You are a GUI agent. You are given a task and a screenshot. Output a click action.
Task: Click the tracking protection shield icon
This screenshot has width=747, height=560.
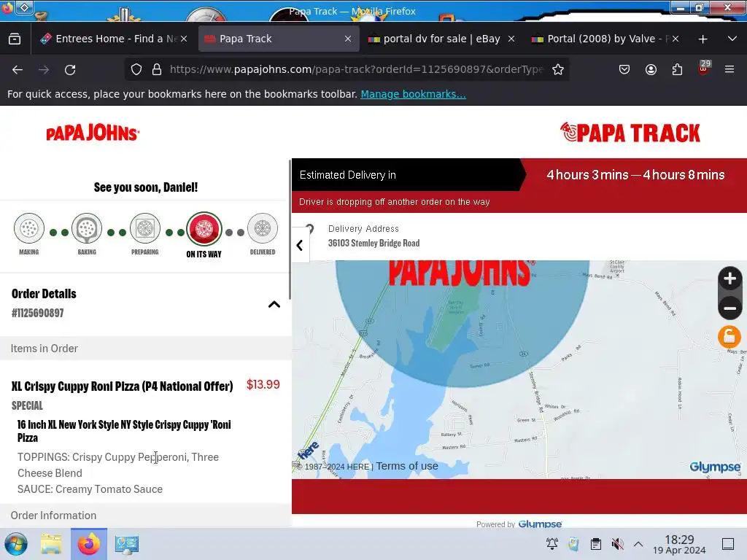(x=136, y=69)
